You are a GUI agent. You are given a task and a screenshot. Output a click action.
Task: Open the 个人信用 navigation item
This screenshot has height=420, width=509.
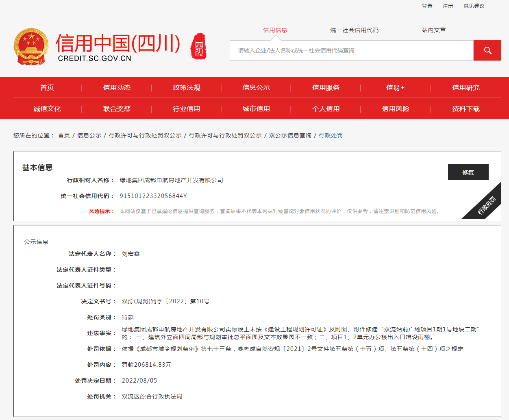point(325,109)
